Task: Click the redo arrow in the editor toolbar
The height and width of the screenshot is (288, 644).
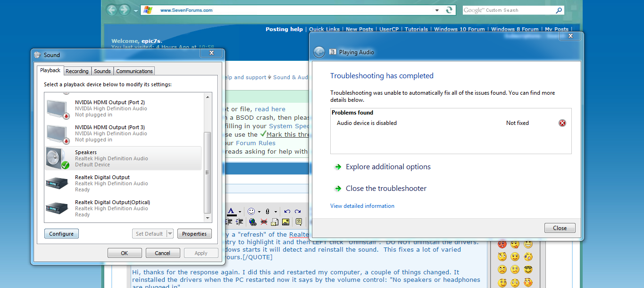Action: (298, 212)
